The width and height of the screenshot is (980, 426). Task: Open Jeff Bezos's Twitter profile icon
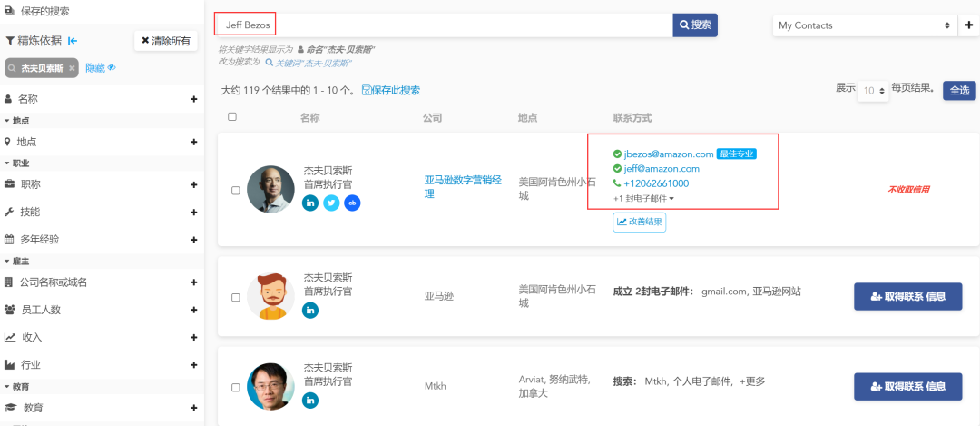pyautogui.click(x=331, y=203)
